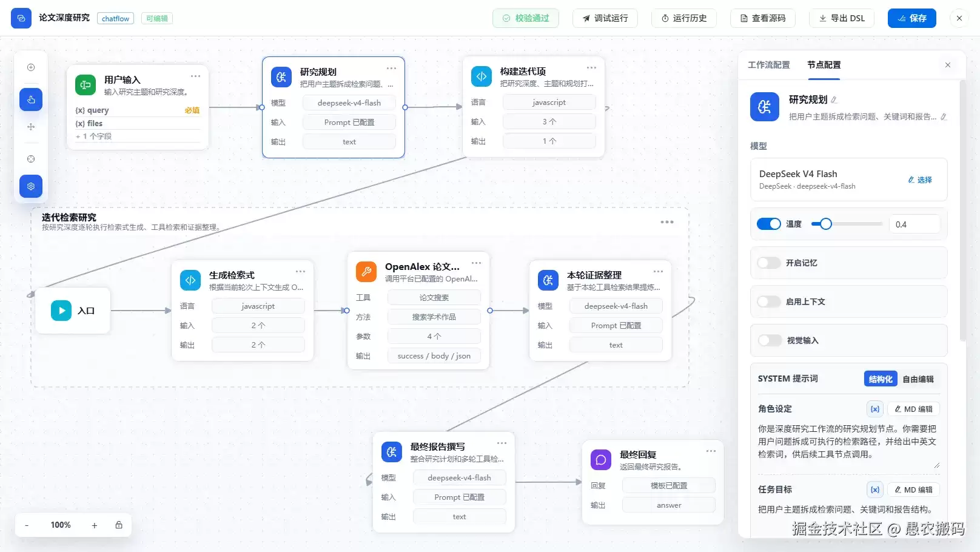Open the 迭代检索研究 group more options menu
This screenshot has width=980, height=552.
667,222
